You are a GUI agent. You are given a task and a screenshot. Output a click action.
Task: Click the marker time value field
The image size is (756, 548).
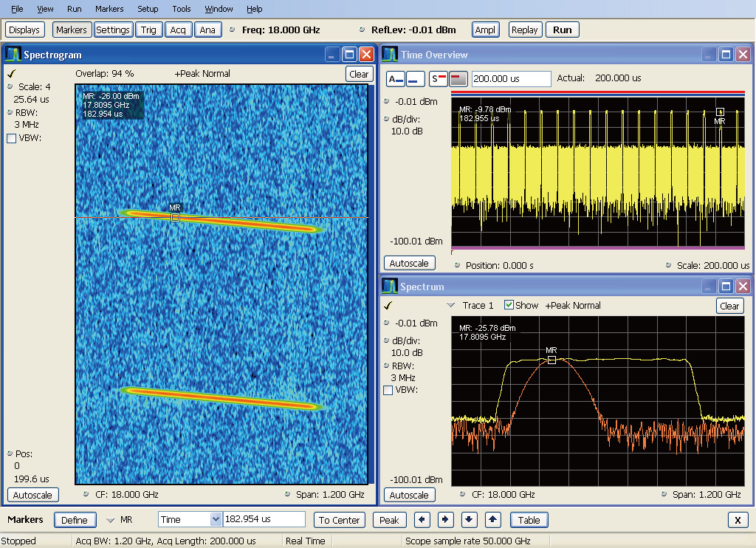(264, 519)
